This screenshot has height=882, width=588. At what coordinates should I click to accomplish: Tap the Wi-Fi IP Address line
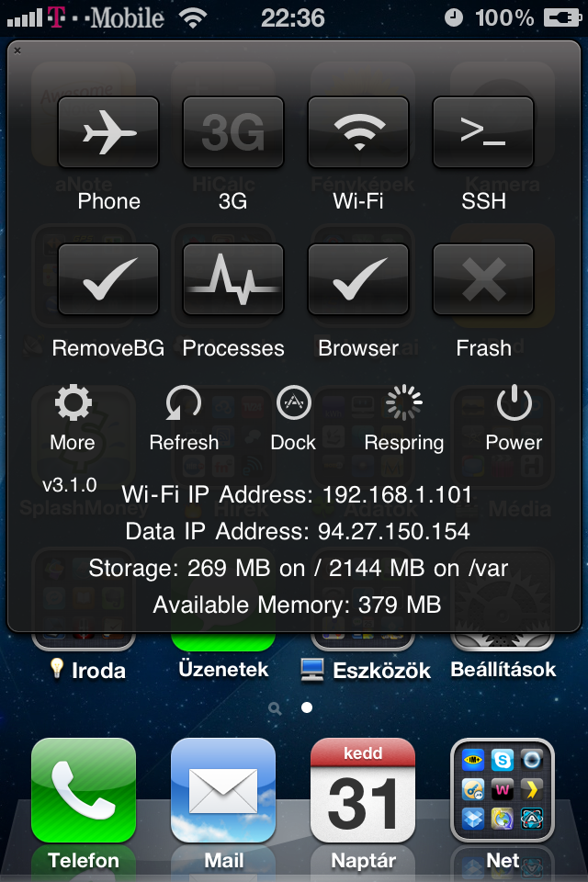pyautogui.click(x=297, y=495)
